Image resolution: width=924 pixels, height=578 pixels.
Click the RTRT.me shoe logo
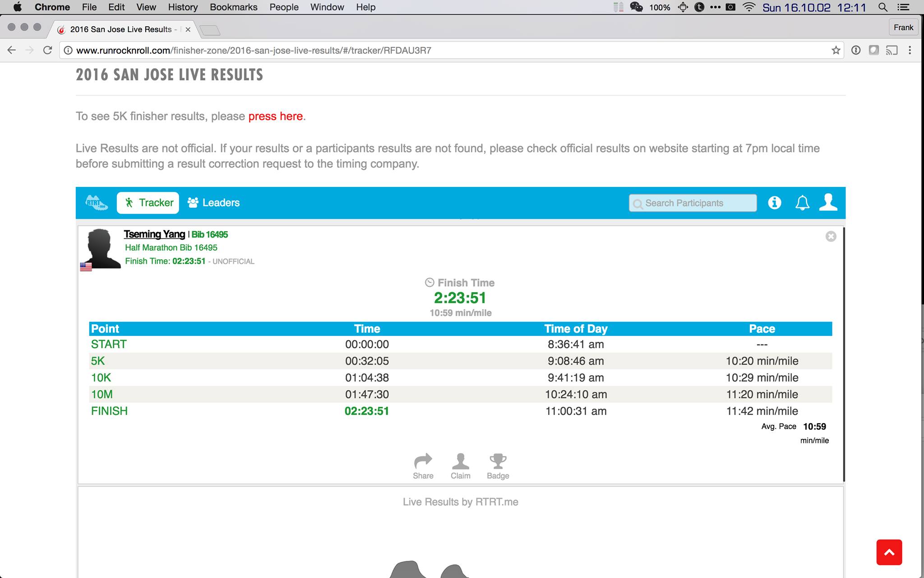point(97,203)
